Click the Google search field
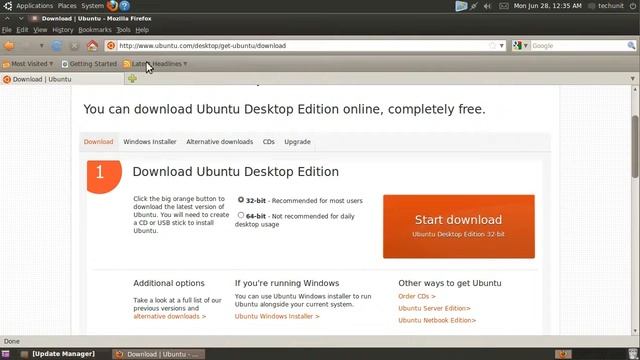 (x=578, y=46)
